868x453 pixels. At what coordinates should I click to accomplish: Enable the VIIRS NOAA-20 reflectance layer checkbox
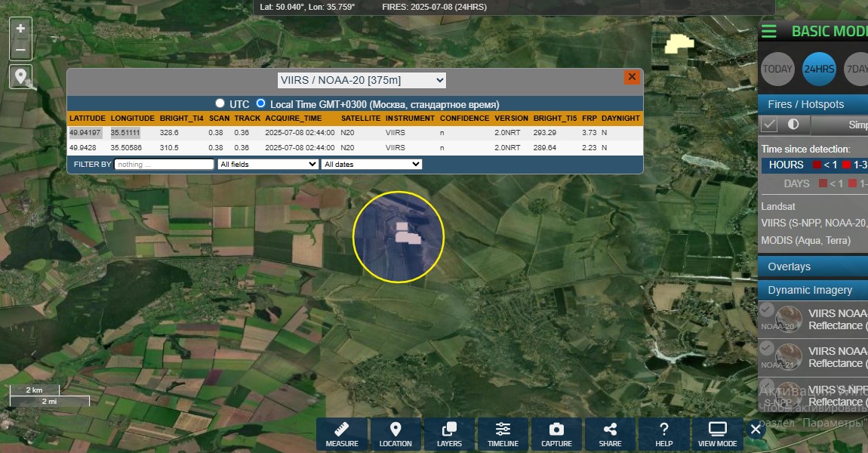[767, 310]
